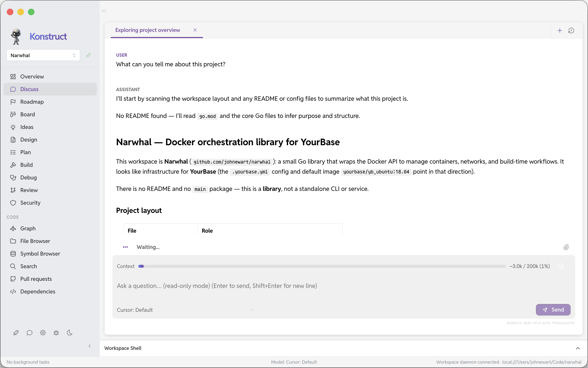Click the purple typing dots indicator
The image size is (588, 368).
pyautogui.click(x=125, y=247)
